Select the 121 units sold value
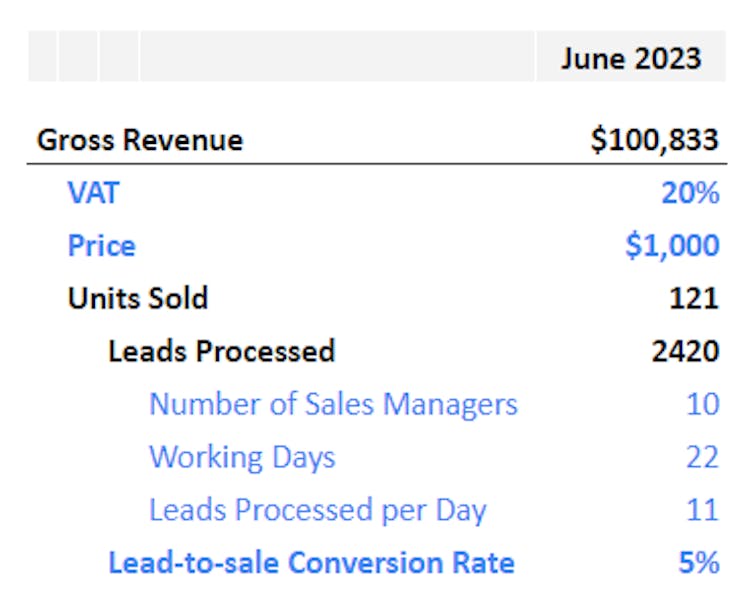This screenshot has height=612, width=750. click(693, 298)
